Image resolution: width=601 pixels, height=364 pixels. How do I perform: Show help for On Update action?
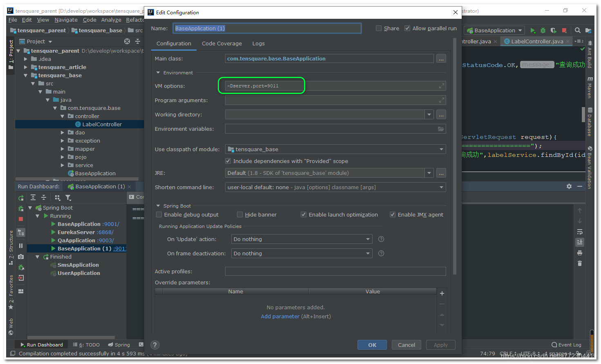coord(381,239)
